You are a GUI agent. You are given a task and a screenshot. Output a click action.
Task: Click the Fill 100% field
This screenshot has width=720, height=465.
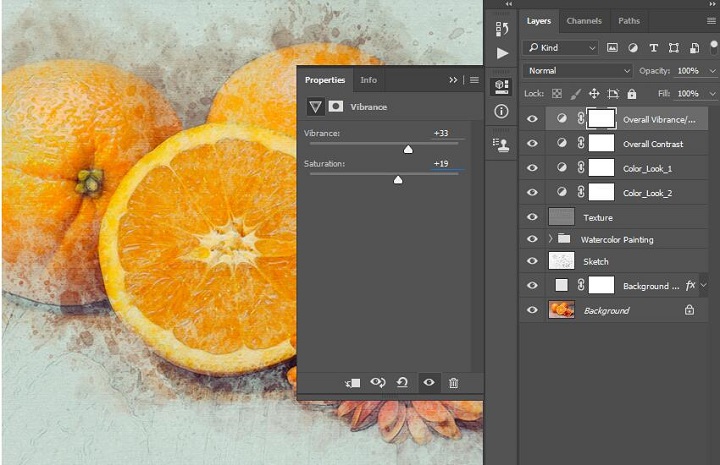pos(691,94)
